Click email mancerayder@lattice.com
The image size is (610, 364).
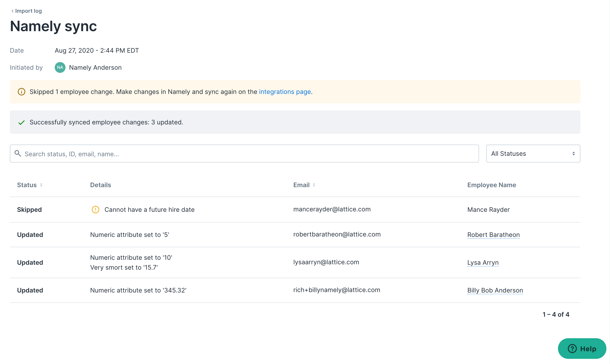click(x=332, y=209)
